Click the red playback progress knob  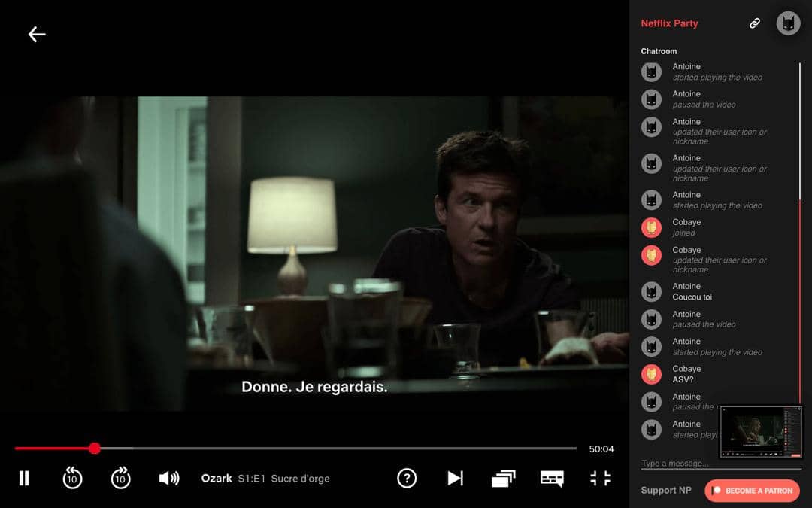click(x=95, y=449)
